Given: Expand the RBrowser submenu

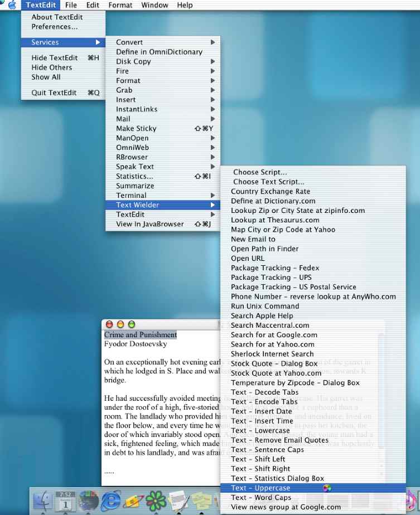Looking at the screenshot, I should (163, 157).
